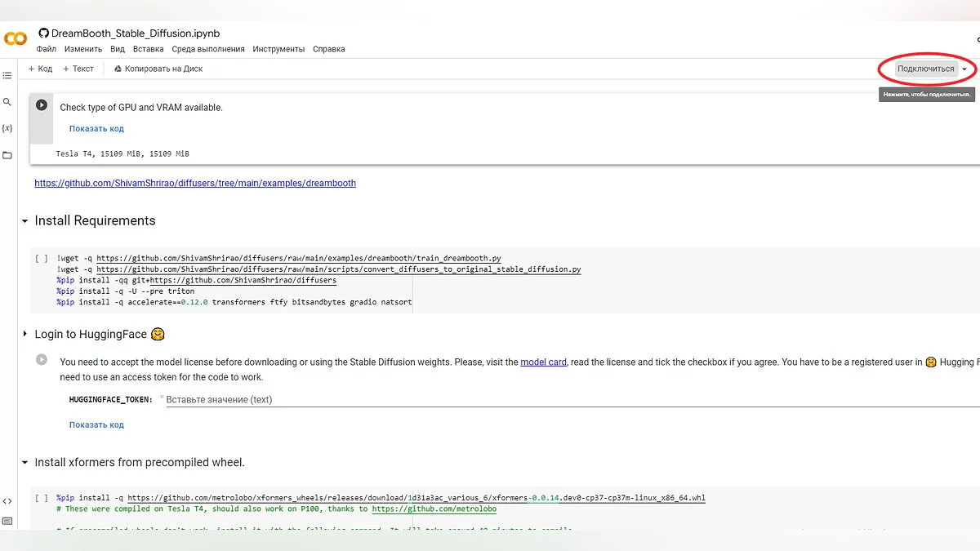The width and height of the screenshot is (980, 551).
Task: Open the variables {x} panel icon
Action: pos(7,128)
